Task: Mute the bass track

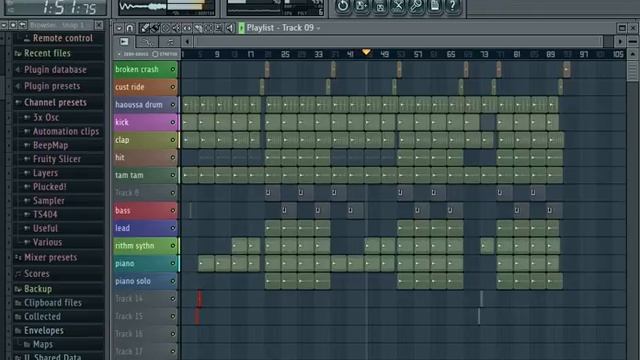Action: pos(173,211)
